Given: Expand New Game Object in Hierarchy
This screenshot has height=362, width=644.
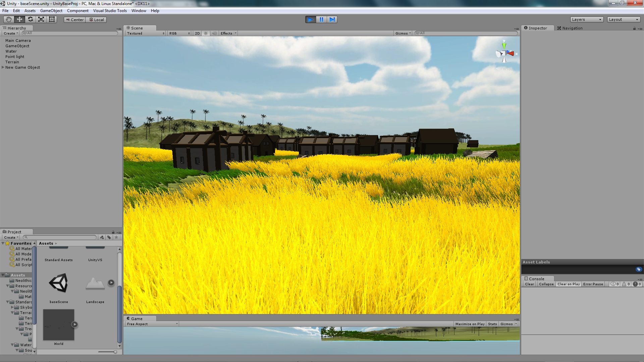Looking at the screenshot, I should [x=3, y=67].
